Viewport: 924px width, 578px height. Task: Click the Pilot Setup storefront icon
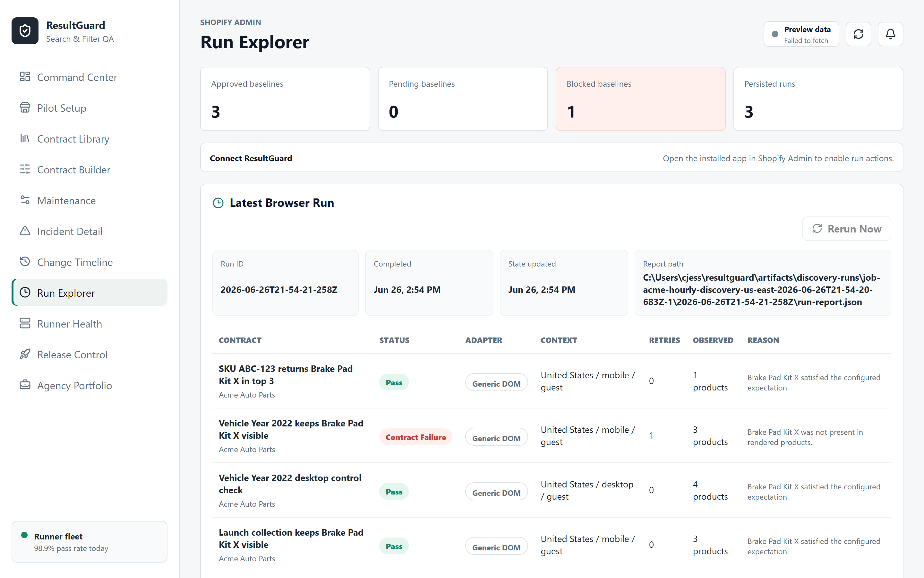pos(25,108)
